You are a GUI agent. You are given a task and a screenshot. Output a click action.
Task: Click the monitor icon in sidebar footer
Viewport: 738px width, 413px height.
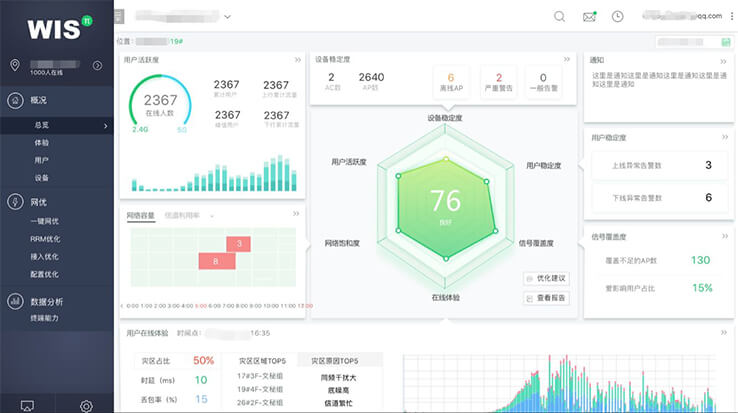point(28,405)
